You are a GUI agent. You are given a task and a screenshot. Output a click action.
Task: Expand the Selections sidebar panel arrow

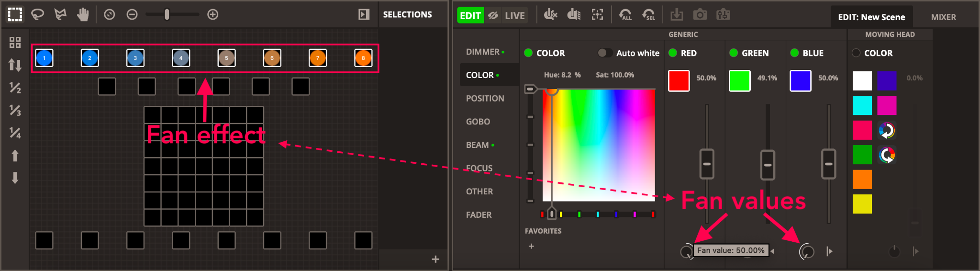pyautogui.click(x=364, y=15)
